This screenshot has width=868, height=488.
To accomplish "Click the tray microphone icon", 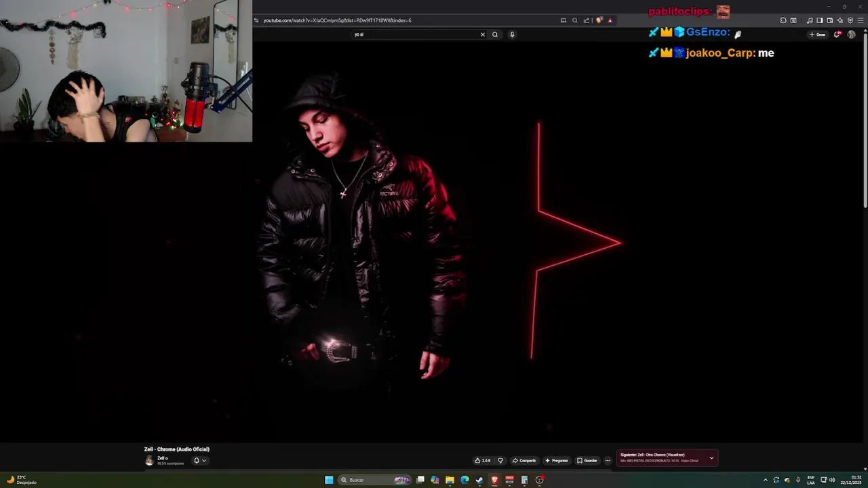I will (x=798, y=480).
